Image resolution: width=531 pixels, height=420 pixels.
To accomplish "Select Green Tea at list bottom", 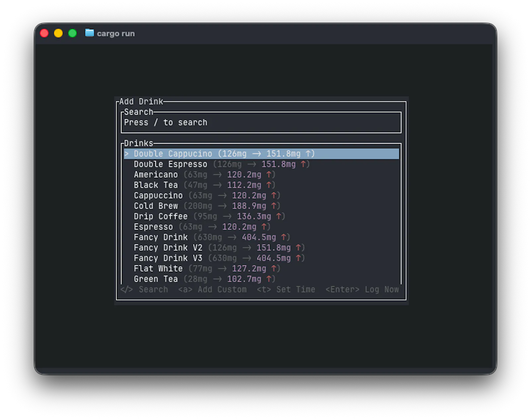I will coord(261,279).
